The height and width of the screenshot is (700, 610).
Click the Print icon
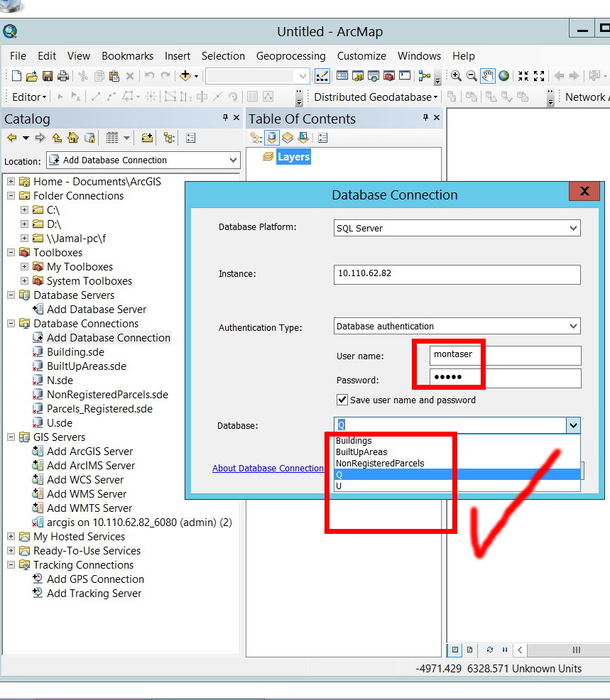pyautogui.click(x=63, y=76)
